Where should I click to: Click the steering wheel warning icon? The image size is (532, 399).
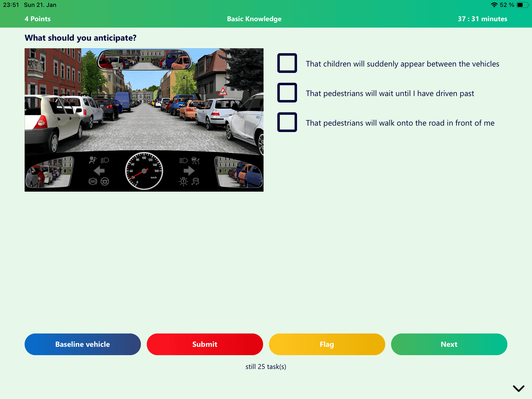pos(105,182)
